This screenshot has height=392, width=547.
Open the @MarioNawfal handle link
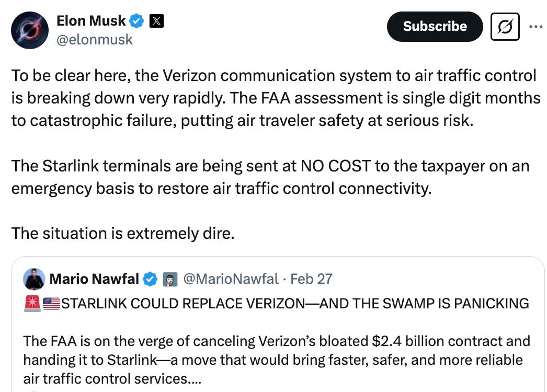[231, 279]
